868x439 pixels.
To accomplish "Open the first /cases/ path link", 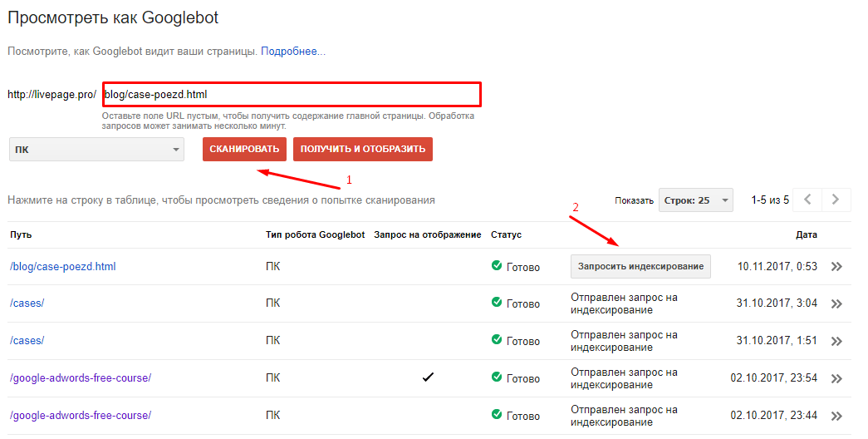I will tap(27, 304).
